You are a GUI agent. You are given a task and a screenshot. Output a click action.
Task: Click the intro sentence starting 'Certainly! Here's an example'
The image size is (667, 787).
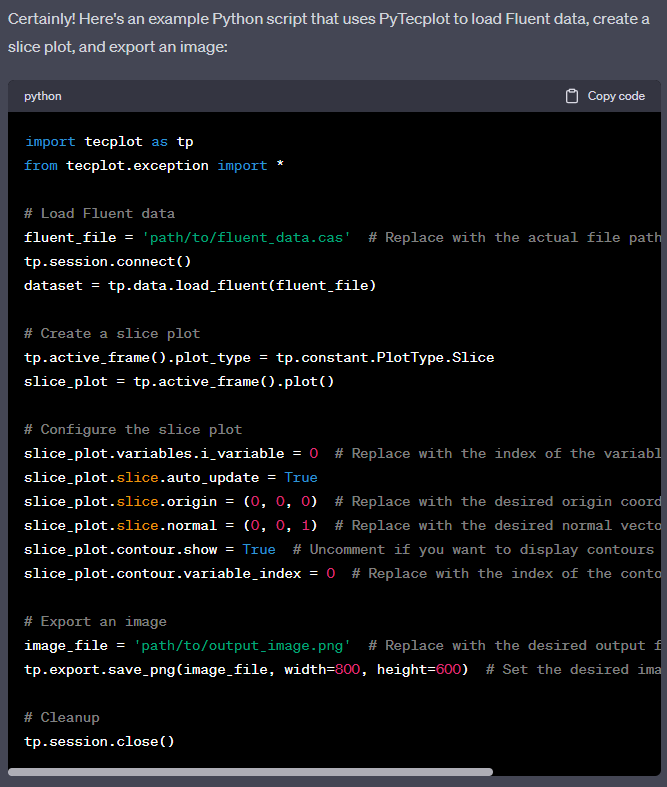pyautogui.click(x=329, y=33)
